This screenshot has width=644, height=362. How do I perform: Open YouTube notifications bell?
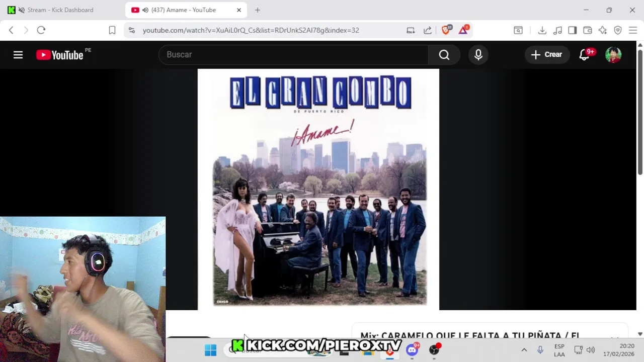(585, 54)
